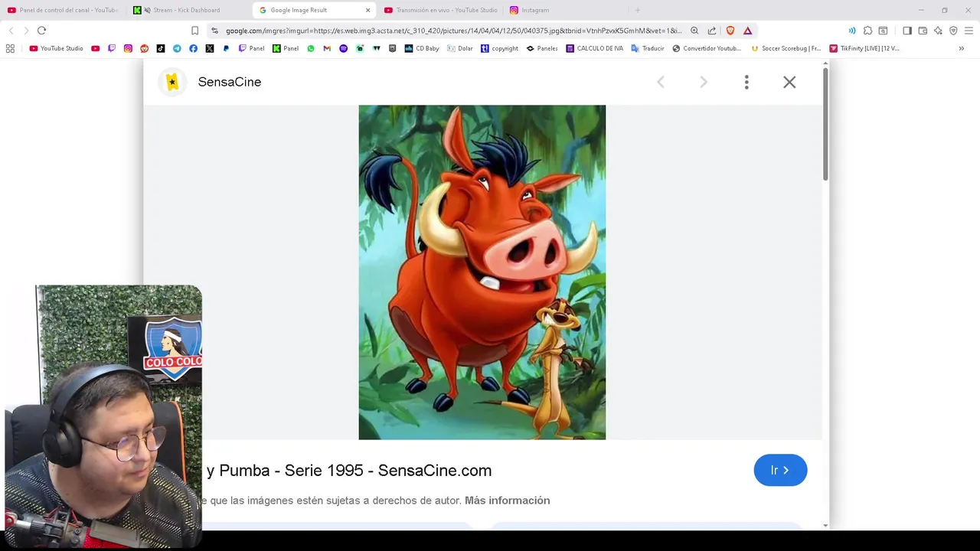
Task: Open the copyright bookmark
Action: pos(499,48)
